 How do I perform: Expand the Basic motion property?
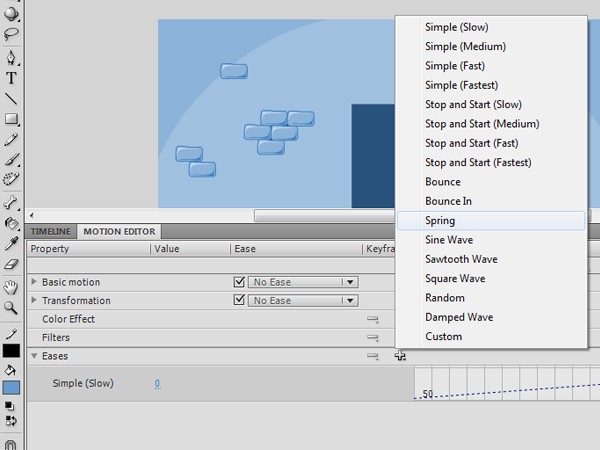pos(35,283)
